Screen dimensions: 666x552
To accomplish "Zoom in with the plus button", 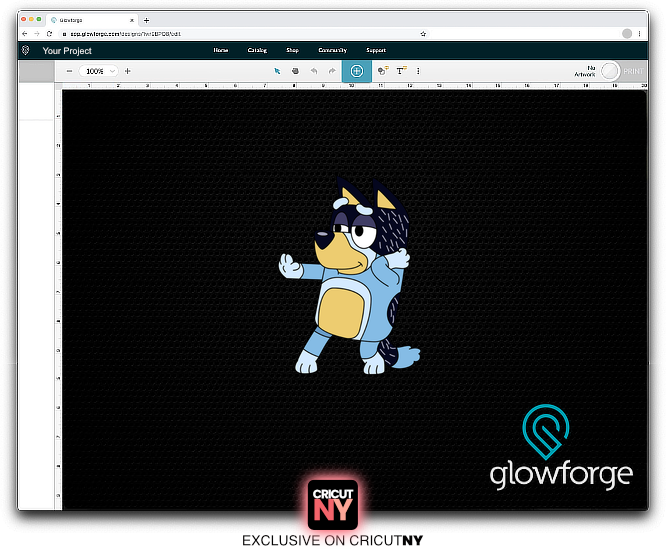I will [127, 71].
